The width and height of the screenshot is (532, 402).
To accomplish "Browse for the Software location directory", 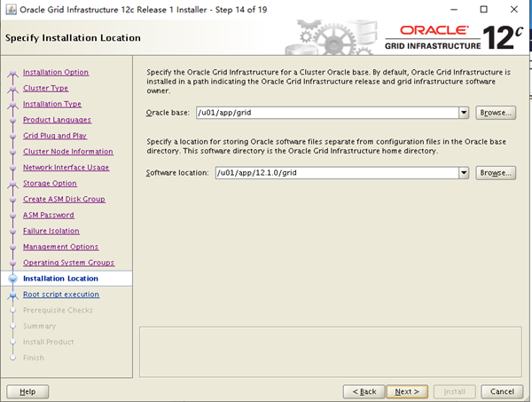I will click(x=496, y=173).
